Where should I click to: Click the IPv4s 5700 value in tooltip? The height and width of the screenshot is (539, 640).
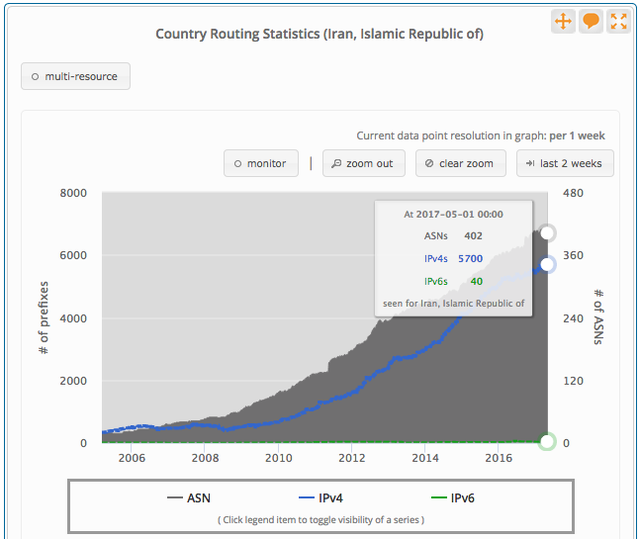pyautogui.click(x=471, y=259)
